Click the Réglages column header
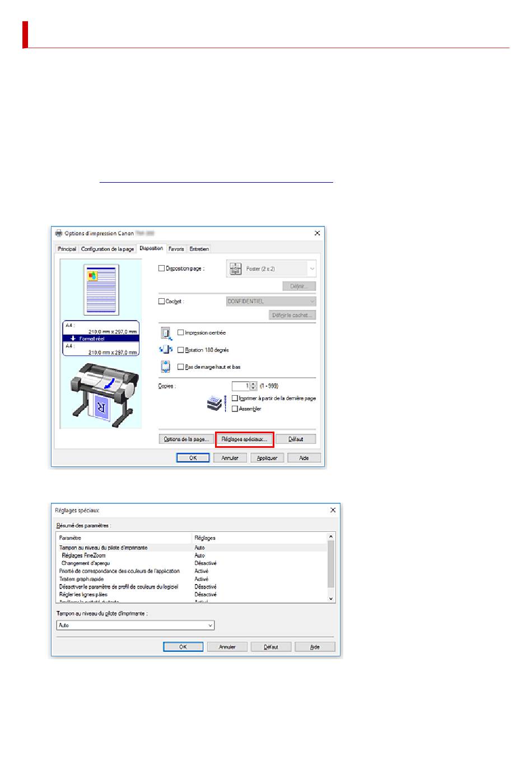Screen dimensions: 532x783 259,538
